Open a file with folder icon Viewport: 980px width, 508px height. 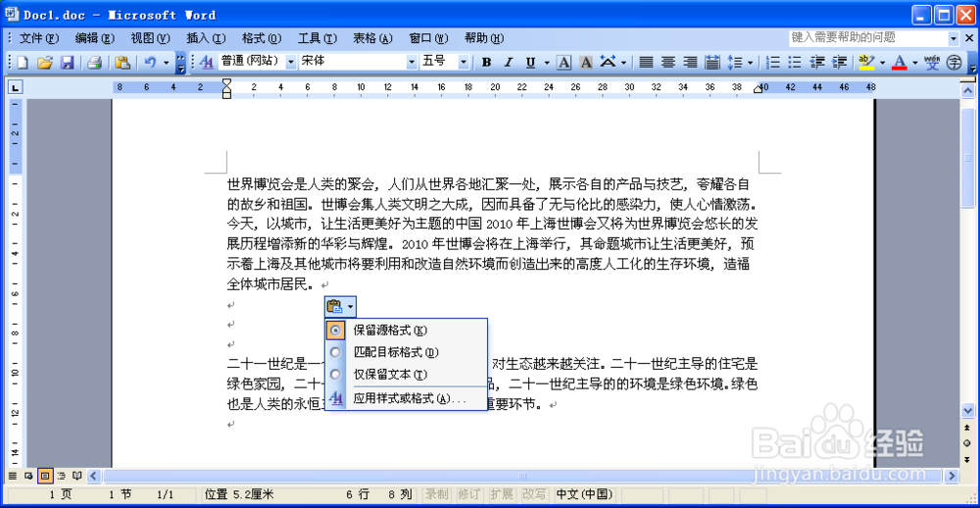44,62
